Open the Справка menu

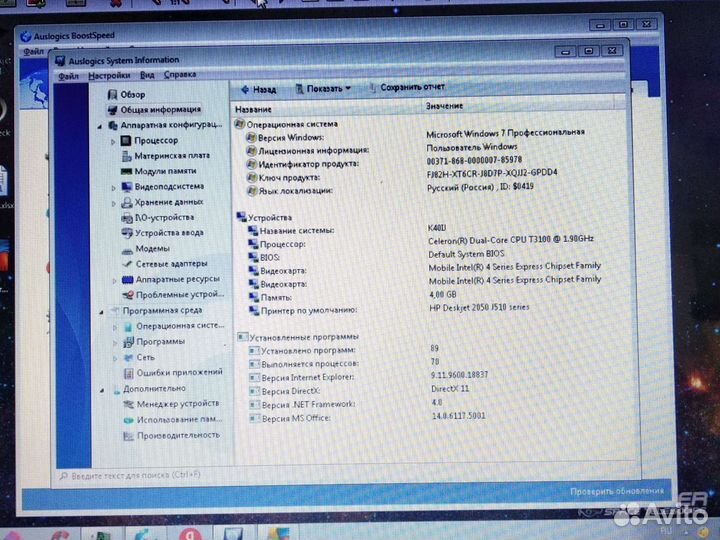coord(180,74)
